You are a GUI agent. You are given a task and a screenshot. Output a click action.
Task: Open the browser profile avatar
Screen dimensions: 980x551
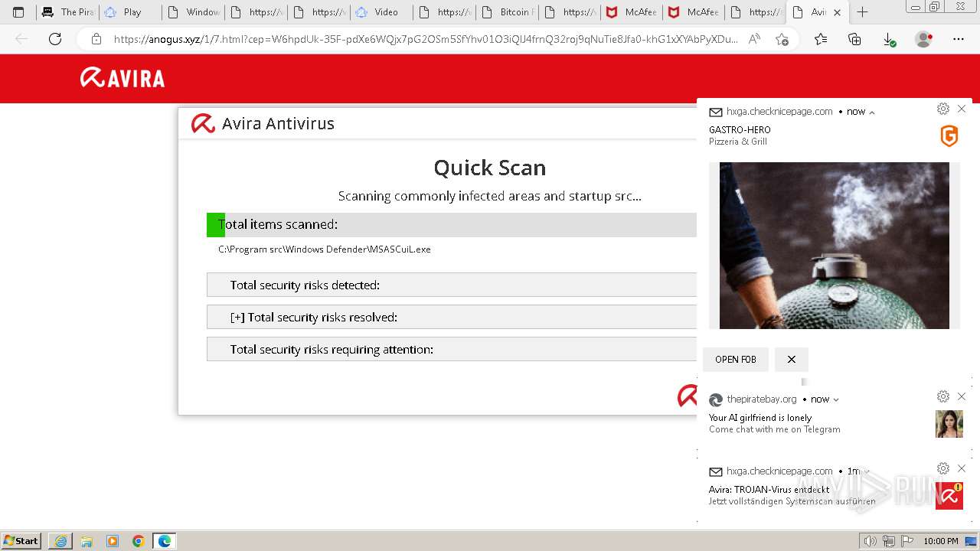tap(924, 39)
